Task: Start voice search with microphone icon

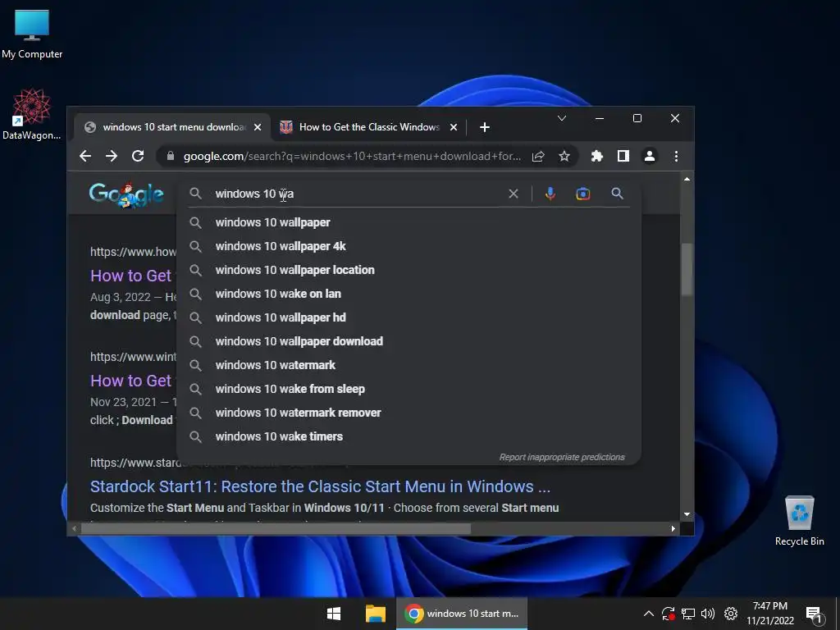Action: point(550,194)
